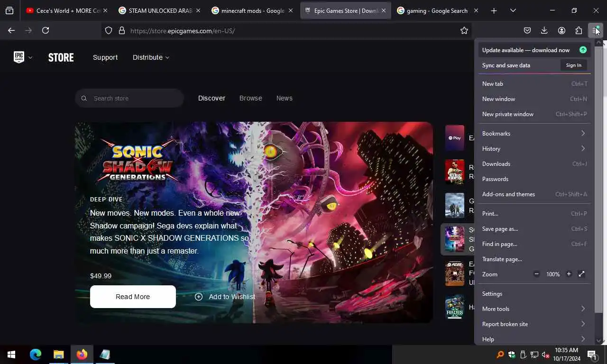Image resolution: width=607 pixels, height=364 pixels.
Task: Select Translate page
Action: 534,259
